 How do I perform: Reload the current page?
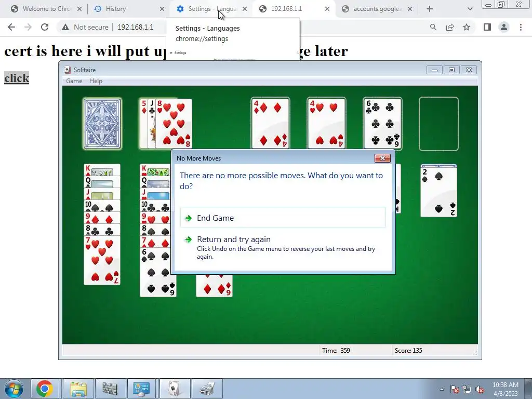click(45, 27)
